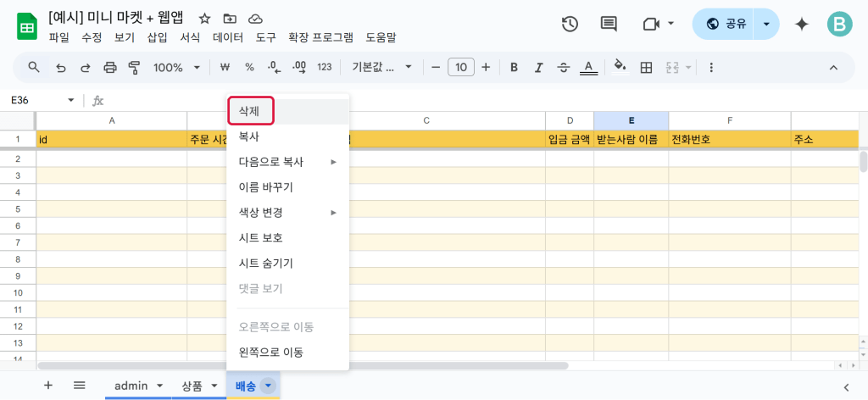Open the admin sheet tab dropdown arrow
Screen dimensions: 868x400
(159, 386)
